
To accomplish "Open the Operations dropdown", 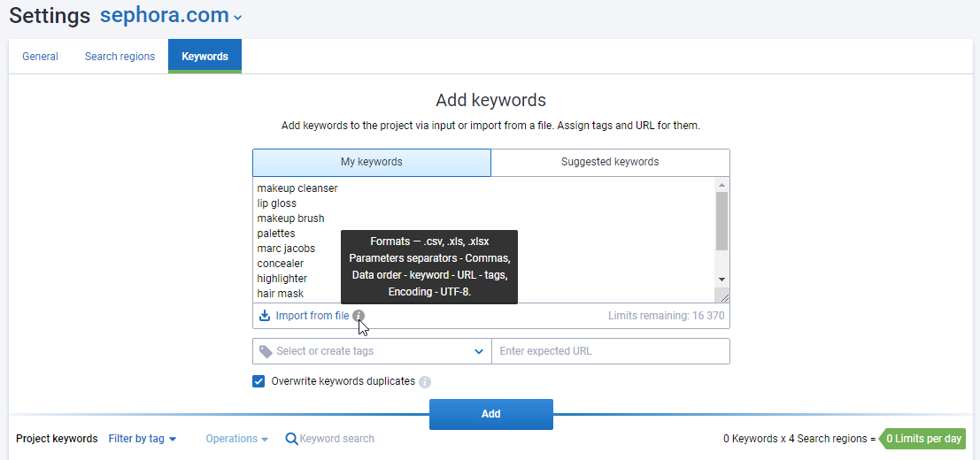I will (237, 439).
